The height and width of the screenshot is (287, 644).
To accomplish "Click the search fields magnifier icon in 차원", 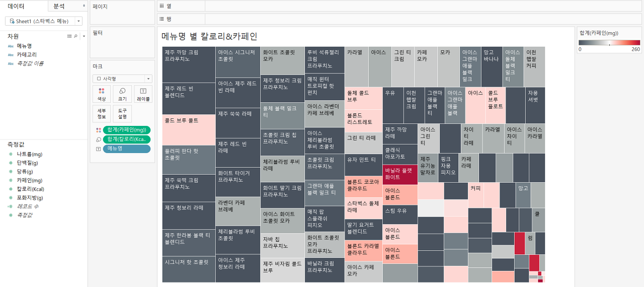I will 76,36.
